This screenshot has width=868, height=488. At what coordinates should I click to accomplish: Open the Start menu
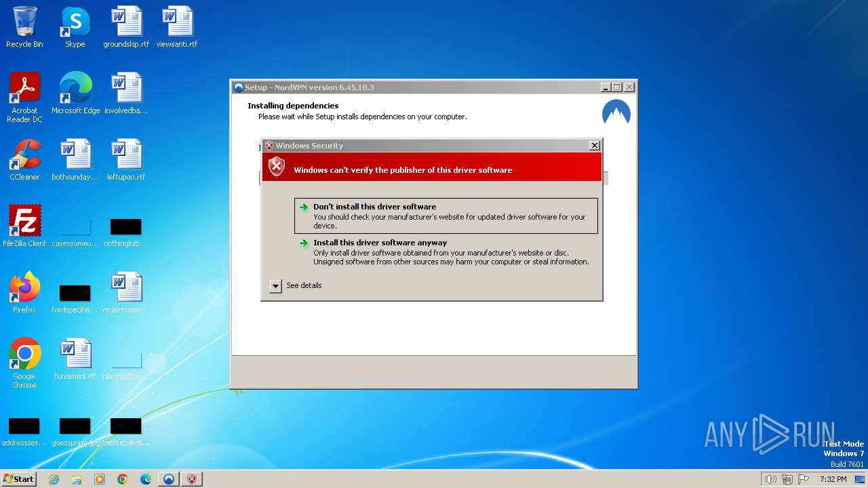(19, 479)
